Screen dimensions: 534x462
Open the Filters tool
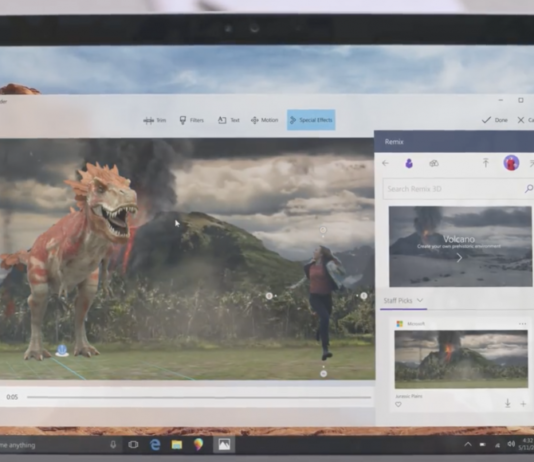[x=191, y=120]
